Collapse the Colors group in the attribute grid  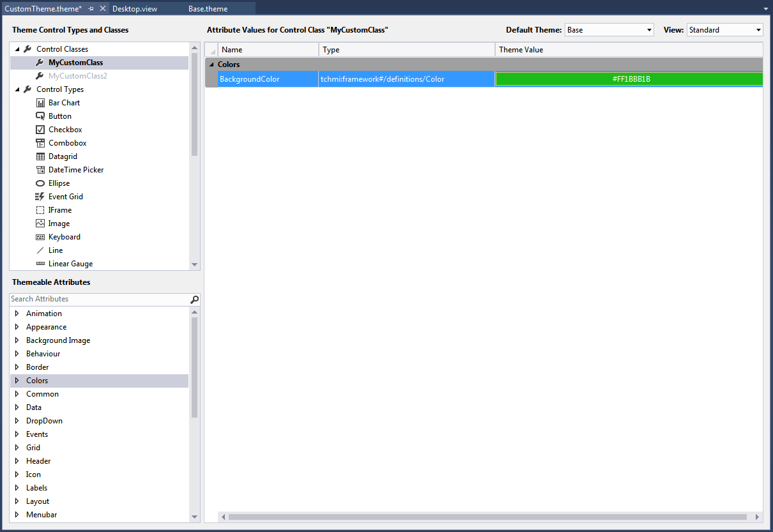coord(211,65)
